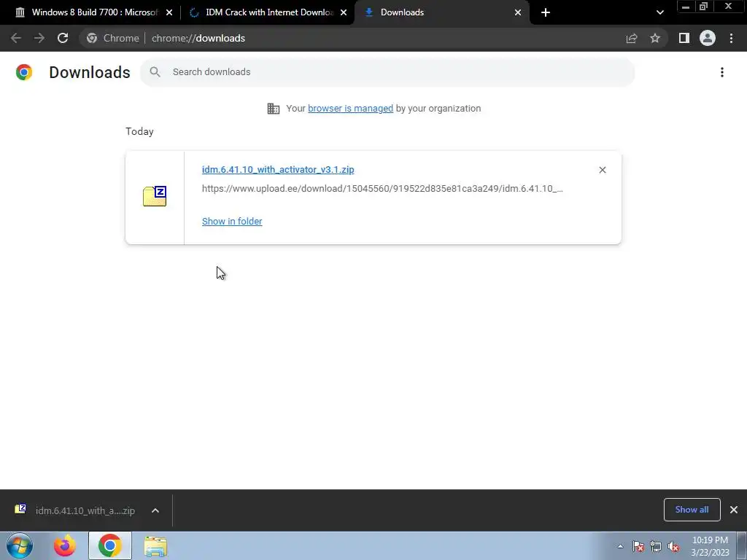747x560 pixels.
Task: Switch to IDM Crack with Internet Download tab
Action: pos(268,12)
